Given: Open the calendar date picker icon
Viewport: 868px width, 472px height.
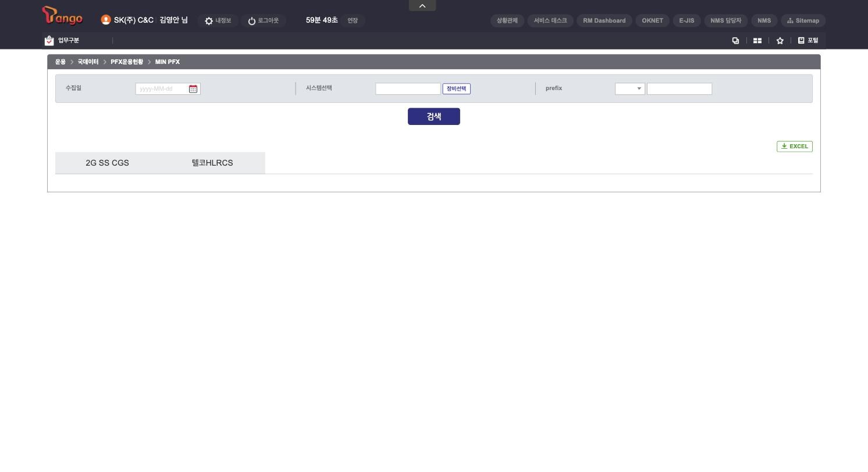Looking at the screenshot, I should [x=193, y=89].
